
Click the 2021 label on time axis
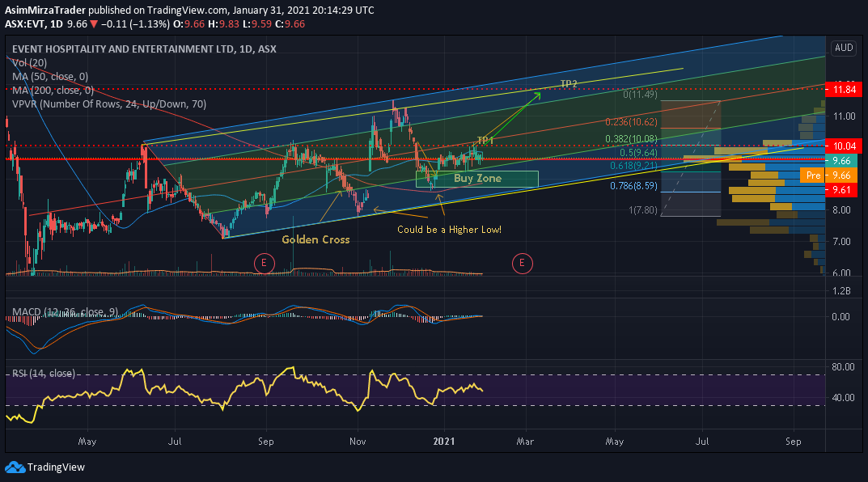[444, 441]
